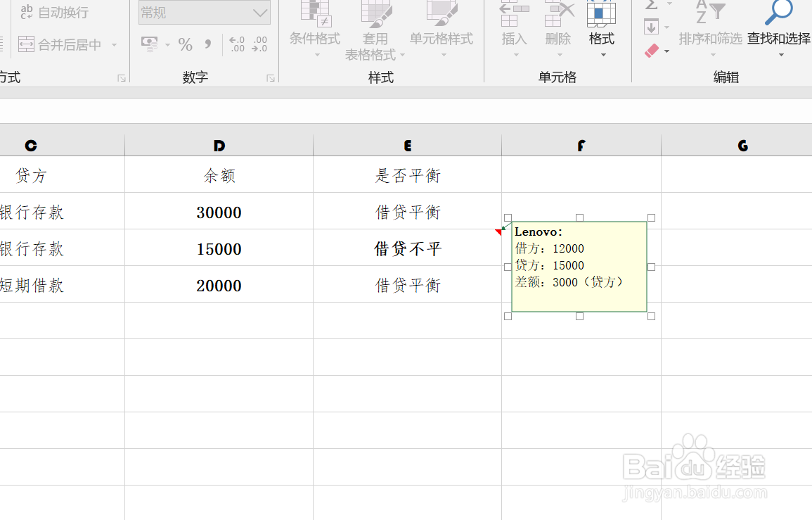The image size is (812, 520).
Task: Click the accounting number format icon
Action: point(150,44)
